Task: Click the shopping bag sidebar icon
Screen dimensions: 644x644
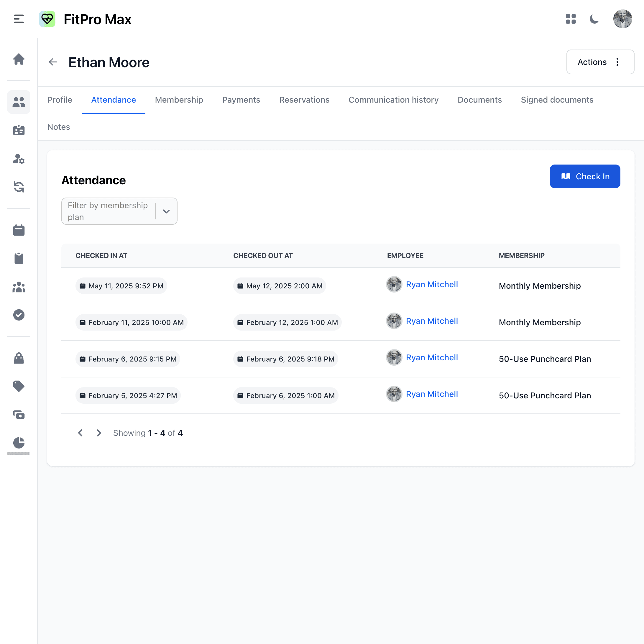Action: pos(19,358)
